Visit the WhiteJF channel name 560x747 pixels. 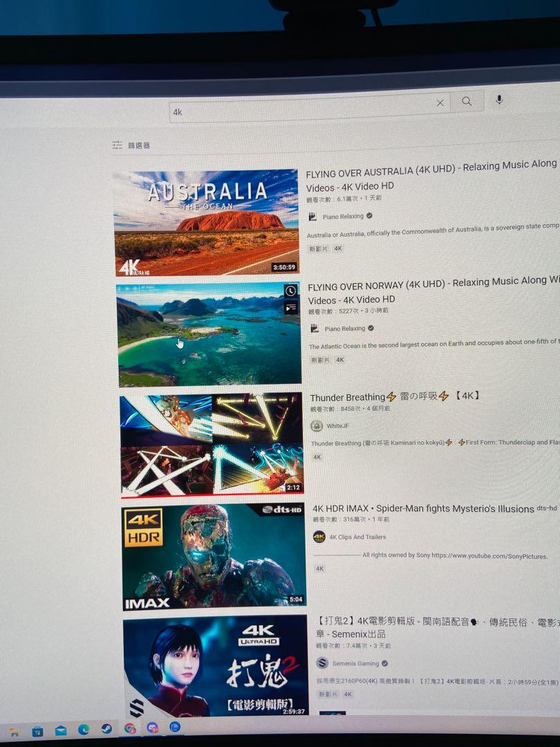coord(337,426)
